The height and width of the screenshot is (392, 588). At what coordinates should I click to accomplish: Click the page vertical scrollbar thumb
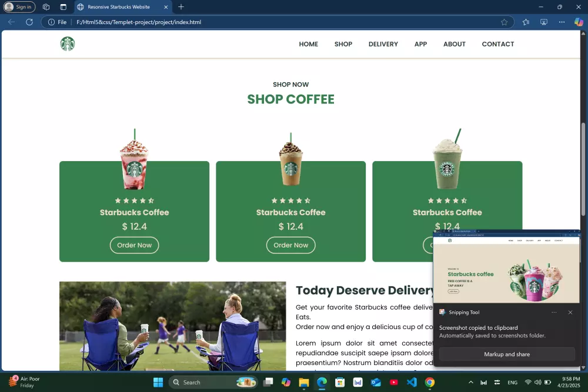click(583, 169)
